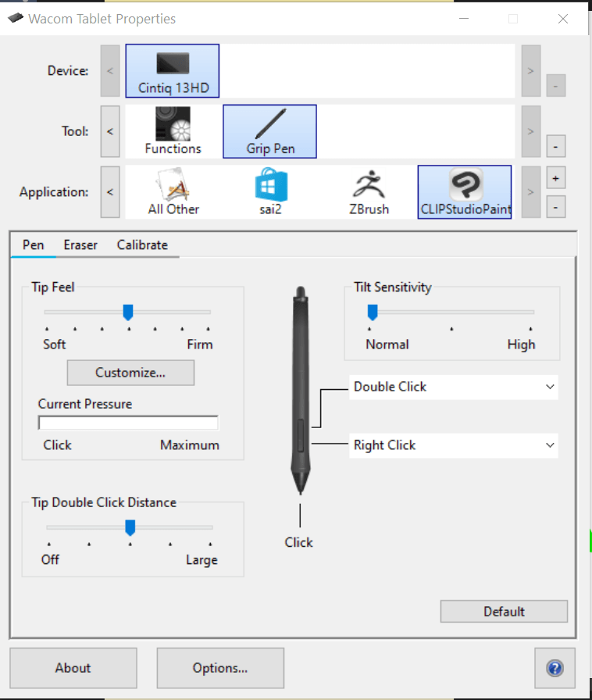Select the Cintiq 13HD device icon
This screenshot has width=592, height=700.
point(173,70)
